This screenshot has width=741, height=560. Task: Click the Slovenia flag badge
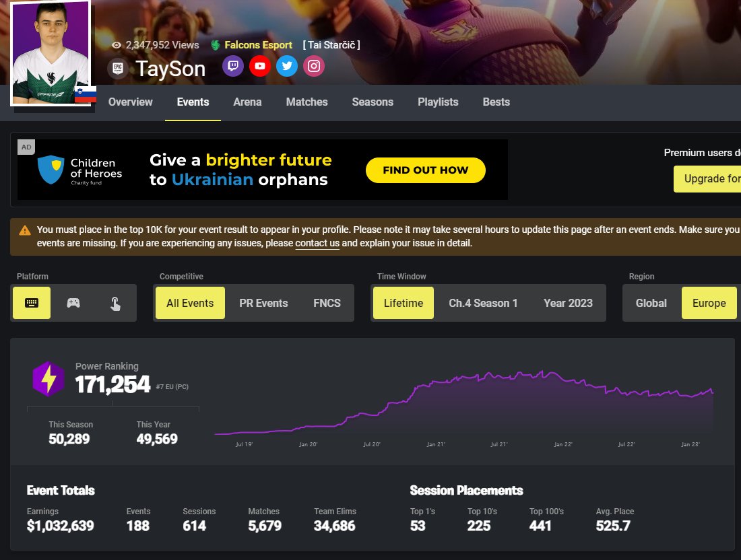86,94
